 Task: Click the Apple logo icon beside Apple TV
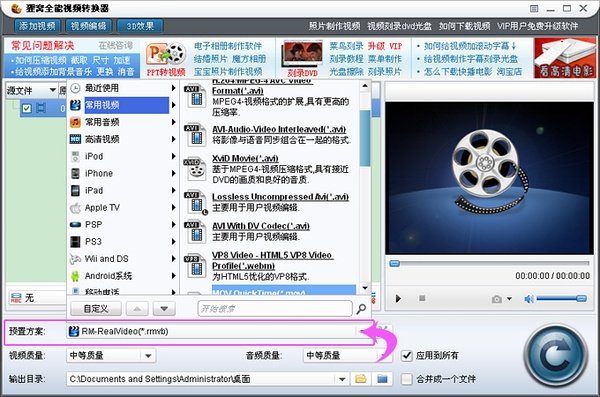(x=75, y=207)
